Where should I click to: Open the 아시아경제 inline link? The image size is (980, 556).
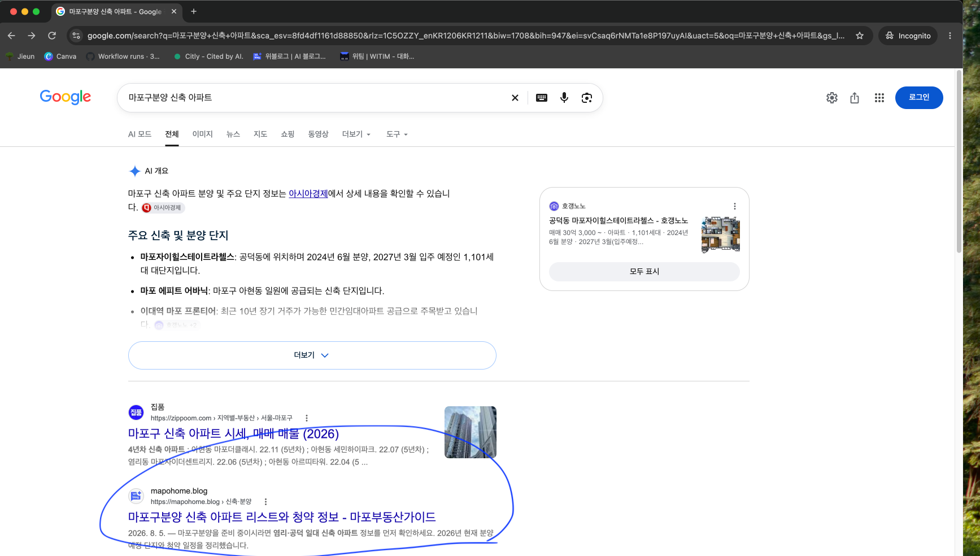point(308,193)
